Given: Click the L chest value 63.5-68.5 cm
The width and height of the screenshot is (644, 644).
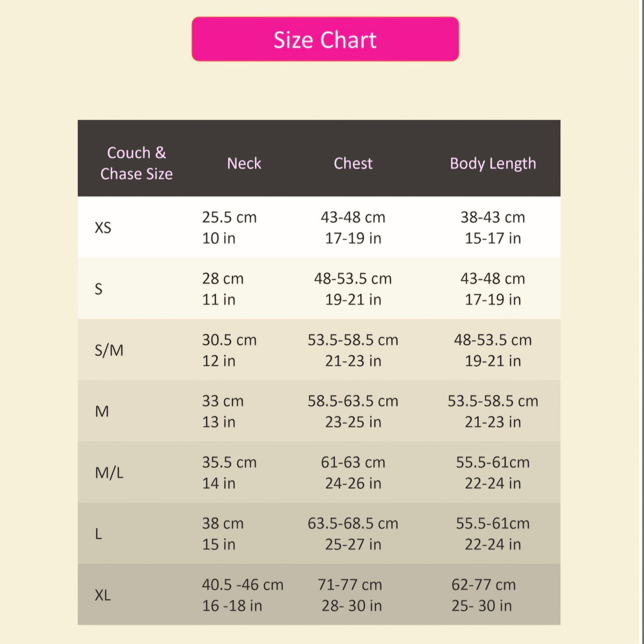Looking at the screenshot, I should click(353, 523).
